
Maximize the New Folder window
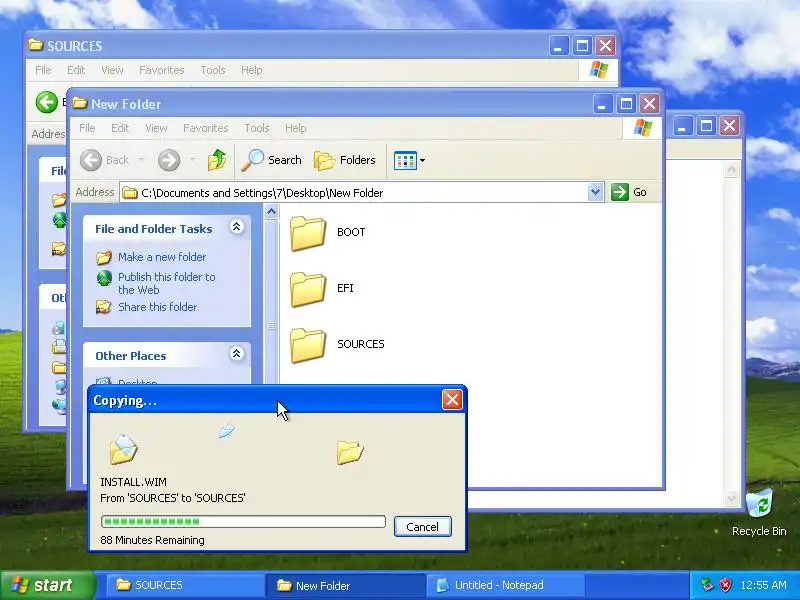[x=626, y=104]
